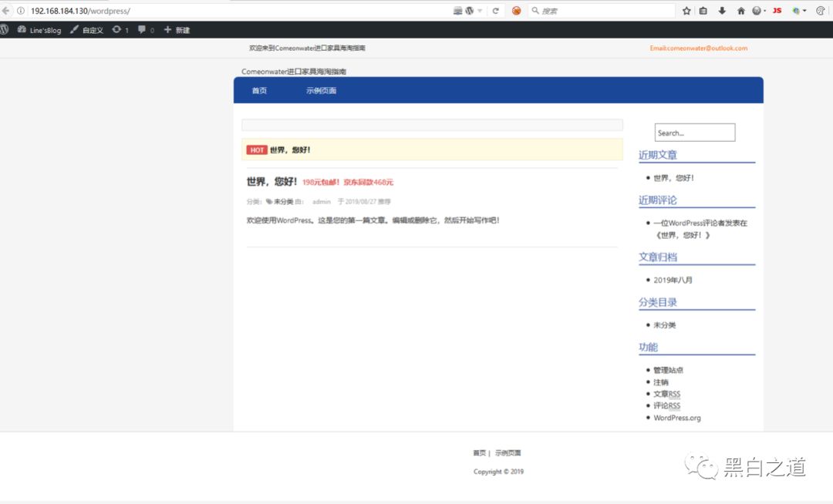Open the 新建 menu in admin bar
Viewport: 833px width, 504px height.
tap(177, 30)
